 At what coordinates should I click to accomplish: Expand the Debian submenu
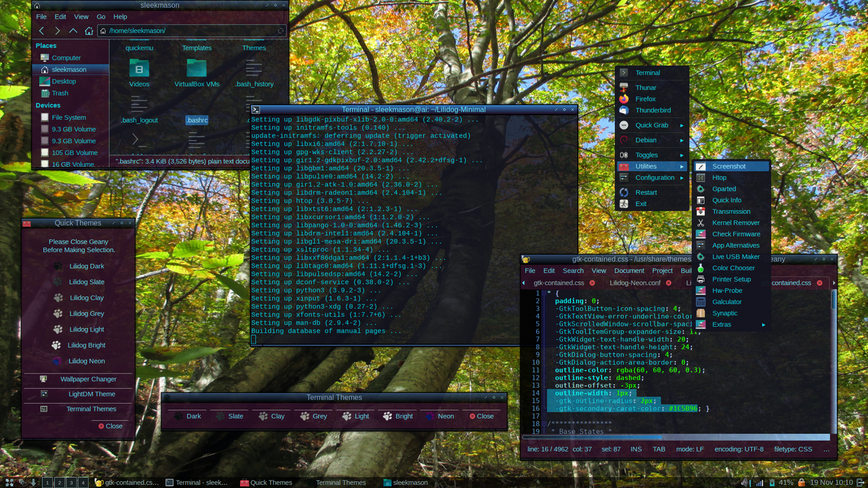pos(652,140)
